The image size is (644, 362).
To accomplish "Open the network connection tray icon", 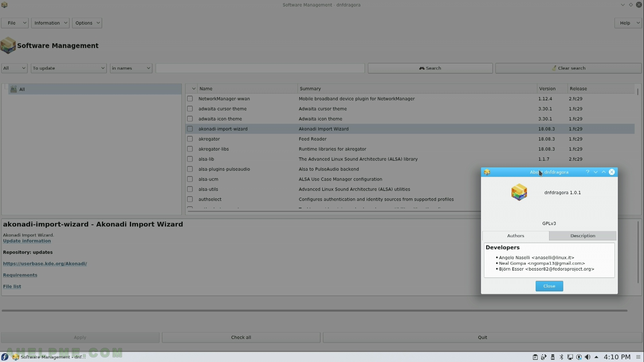I will (x=570, y=357).
